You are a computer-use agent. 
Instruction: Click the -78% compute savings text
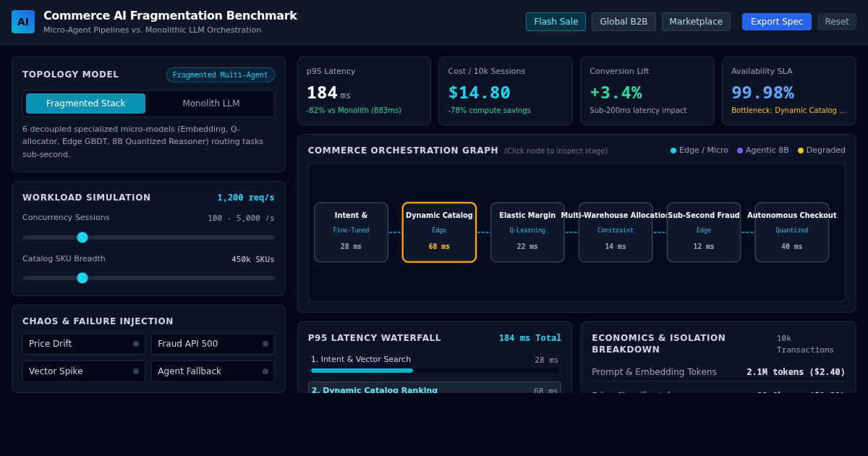tap(489, 111)
